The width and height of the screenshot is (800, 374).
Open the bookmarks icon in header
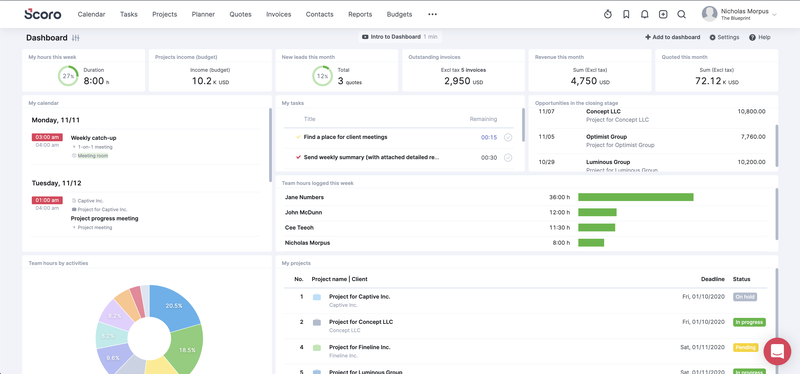click(626, 14)
